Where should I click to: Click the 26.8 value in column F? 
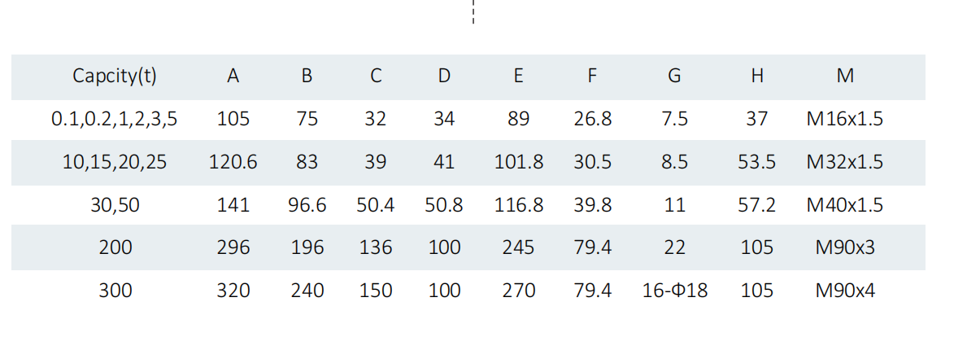(592, 120)
